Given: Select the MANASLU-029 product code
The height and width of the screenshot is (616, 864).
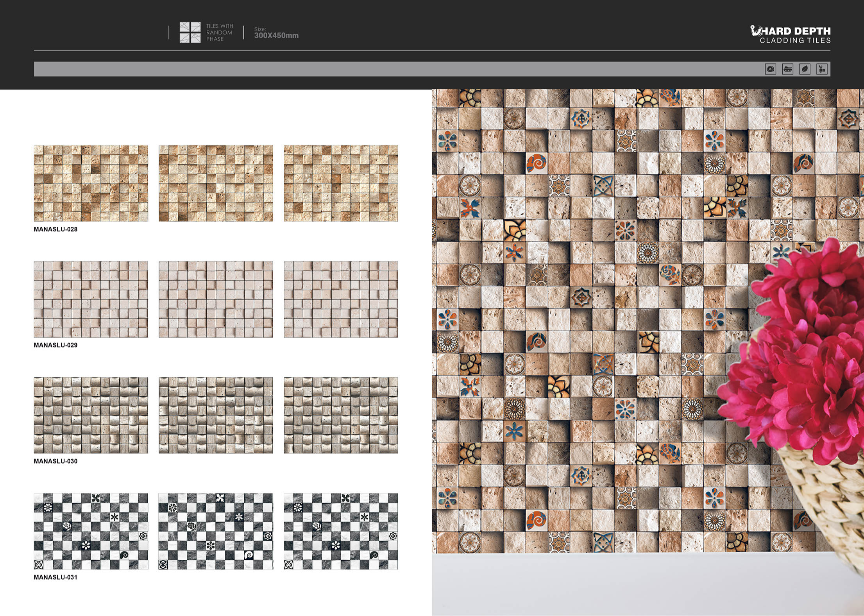Looking at the screenshot, I should pyautogui.click(x=55, y=345).
